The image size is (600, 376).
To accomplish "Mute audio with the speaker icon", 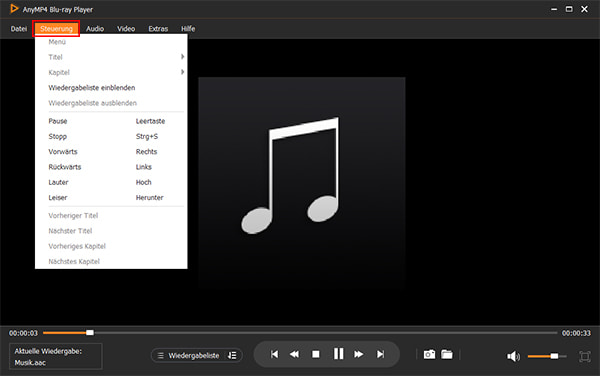I will [513, 356].
